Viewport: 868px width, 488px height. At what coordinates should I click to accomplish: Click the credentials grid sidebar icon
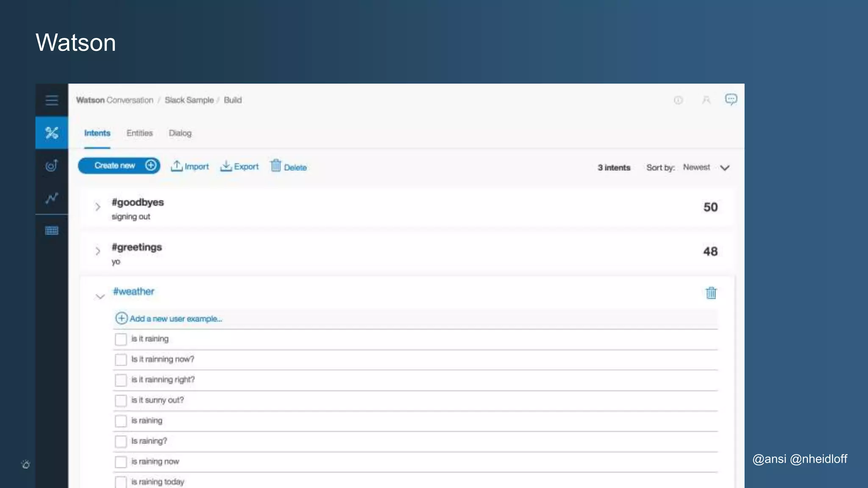tap(52, 230)
